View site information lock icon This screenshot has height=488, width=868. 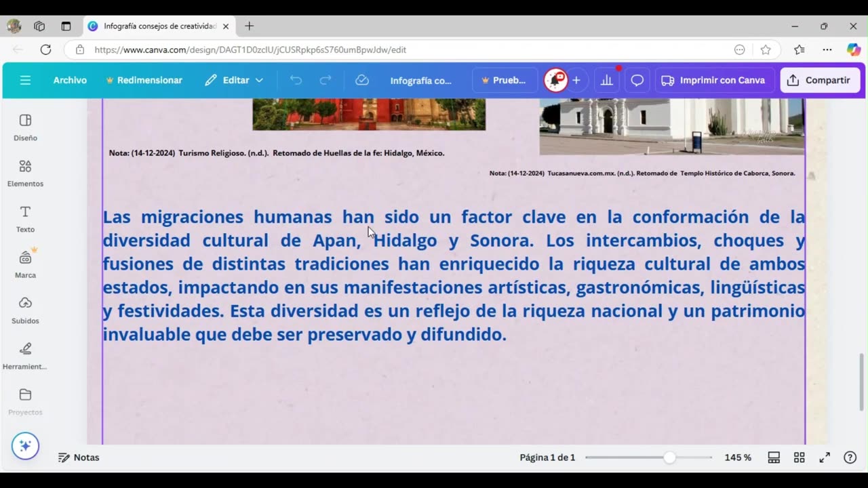[x=80, y=49]
